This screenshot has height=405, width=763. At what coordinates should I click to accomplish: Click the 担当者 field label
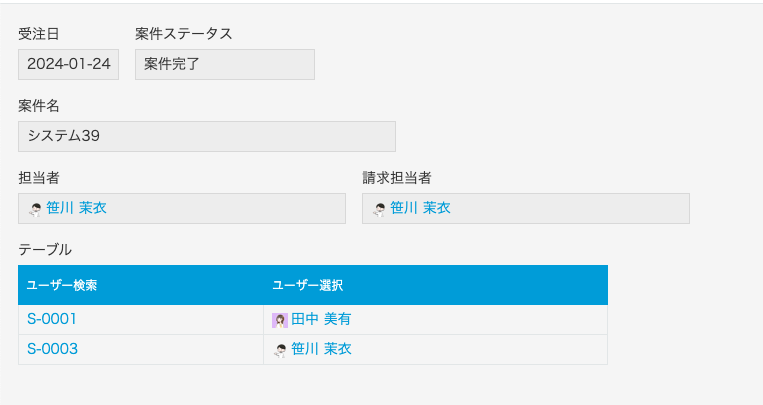click(39, 178)
